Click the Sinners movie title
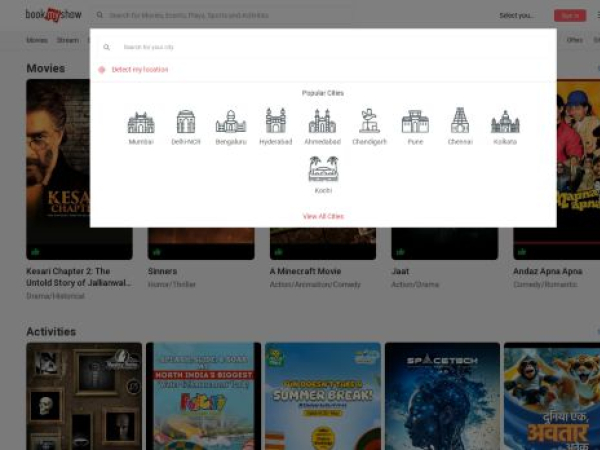The height and width of the screenshot is (450, 600). [162, 271]
